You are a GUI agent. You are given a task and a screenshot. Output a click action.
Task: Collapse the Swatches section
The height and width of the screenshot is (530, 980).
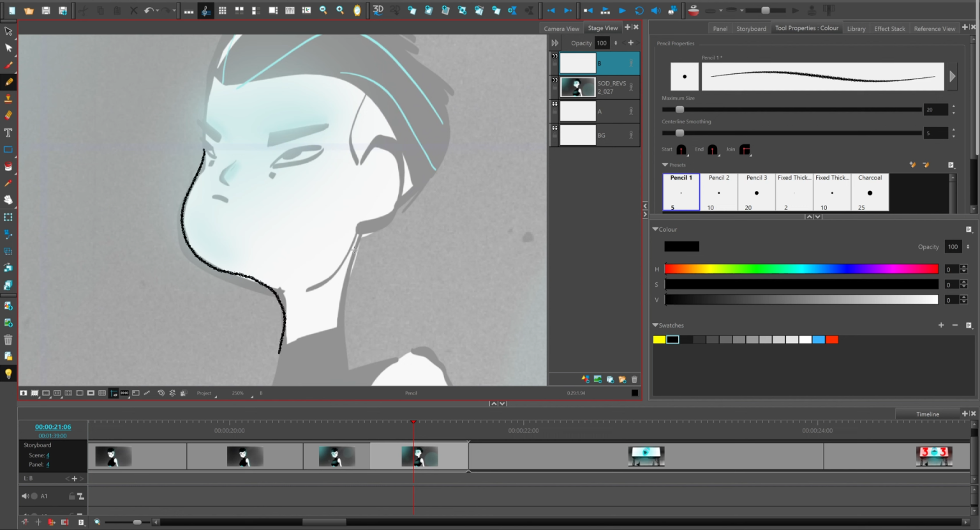656,325
